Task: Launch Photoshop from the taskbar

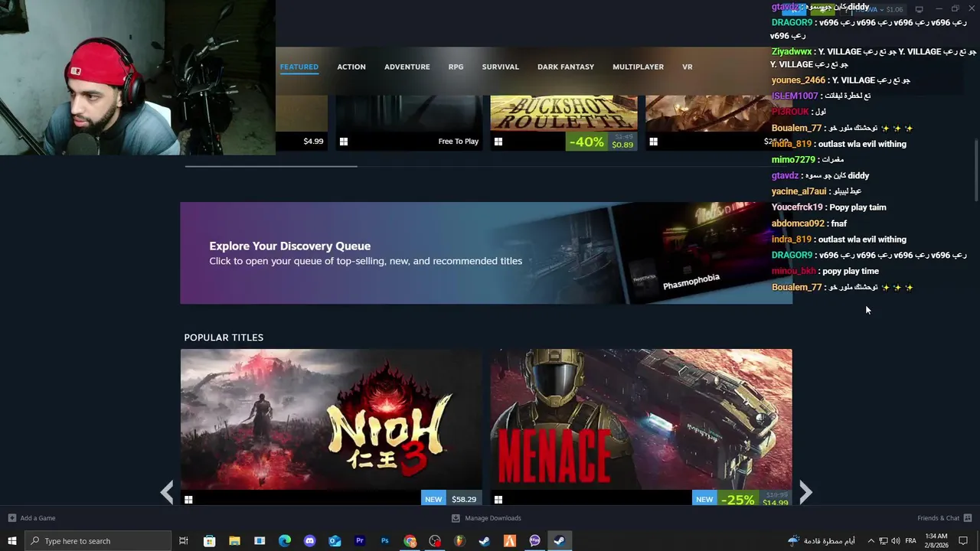Action: coord(385,541)
